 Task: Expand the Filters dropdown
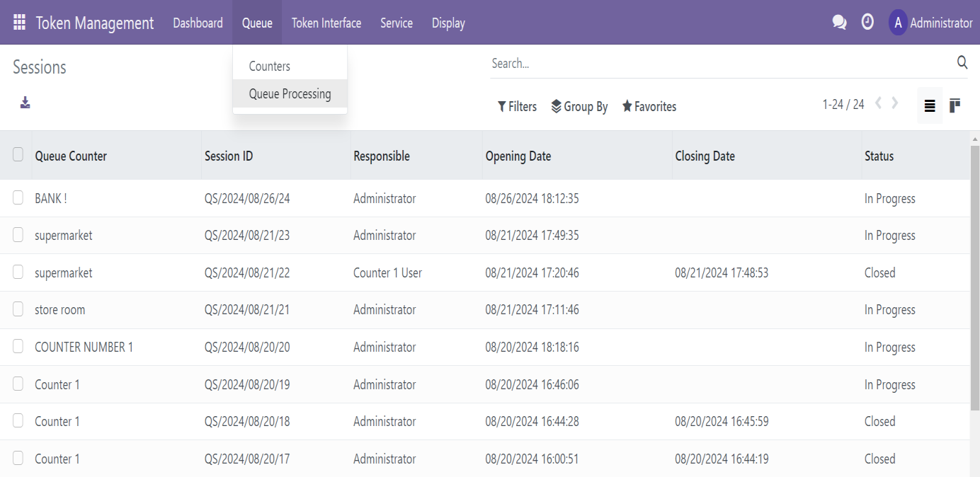pos(517,107)
